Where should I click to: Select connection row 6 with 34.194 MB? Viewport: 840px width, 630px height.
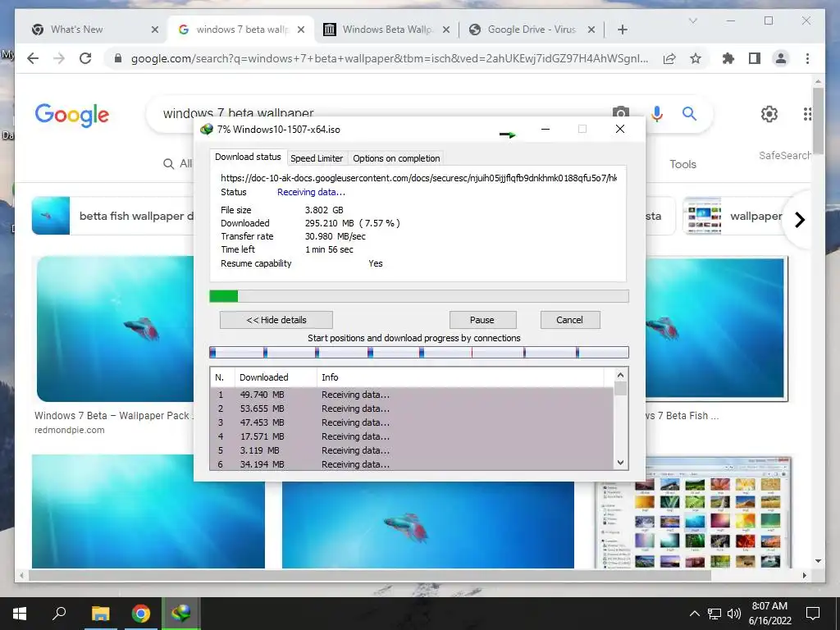click(412, 464)
